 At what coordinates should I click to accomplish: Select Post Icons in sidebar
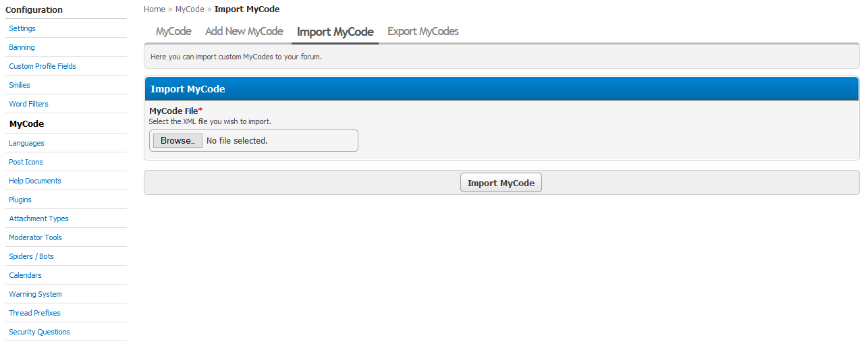point(26,162)
